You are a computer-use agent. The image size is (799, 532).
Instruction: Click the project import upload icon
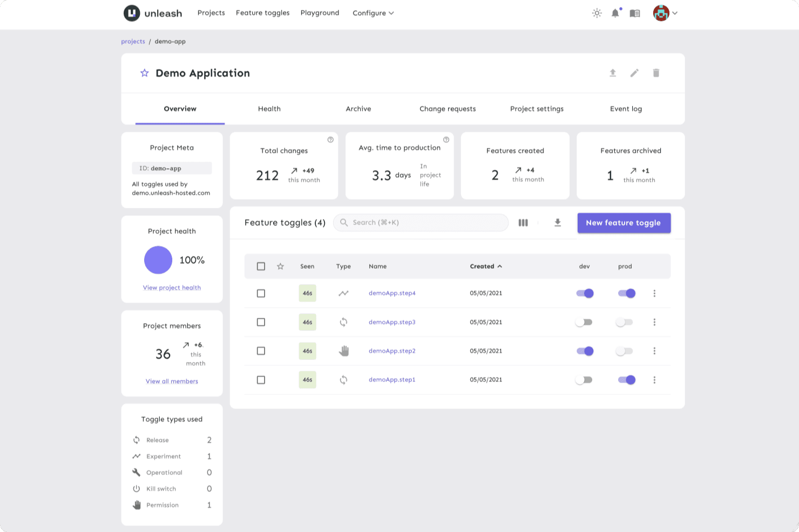[613, 73]
